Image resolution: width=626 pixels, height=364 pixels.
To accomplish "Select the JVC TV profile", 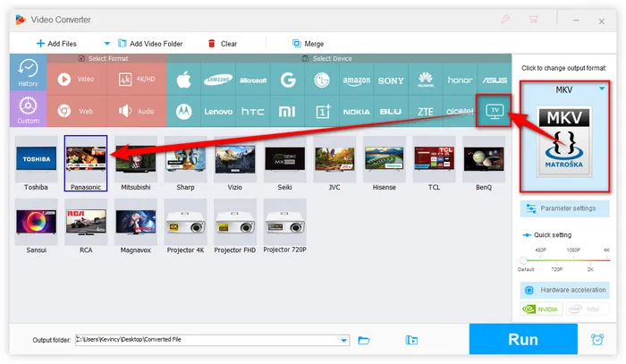I will pos(334,164).
